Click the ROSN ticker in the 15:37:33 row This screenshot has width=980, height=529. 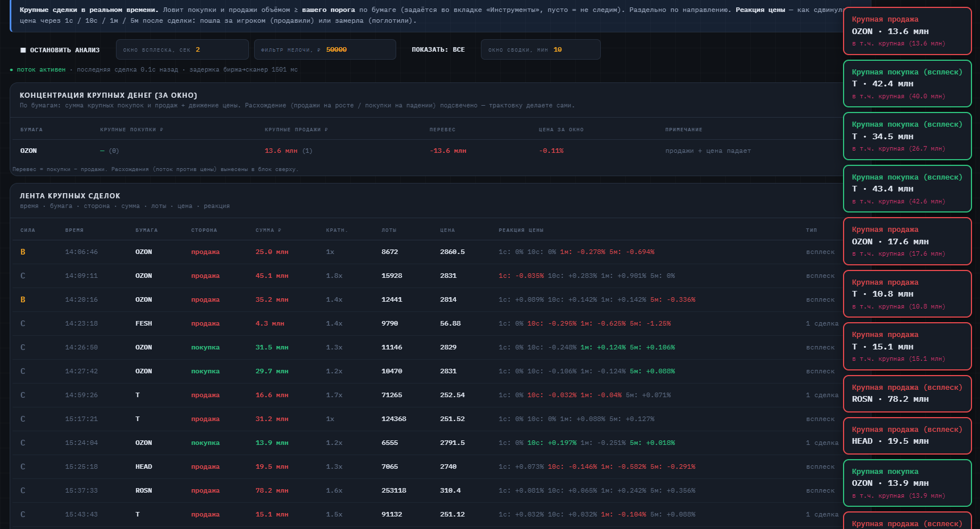click(x=144, y=490)
